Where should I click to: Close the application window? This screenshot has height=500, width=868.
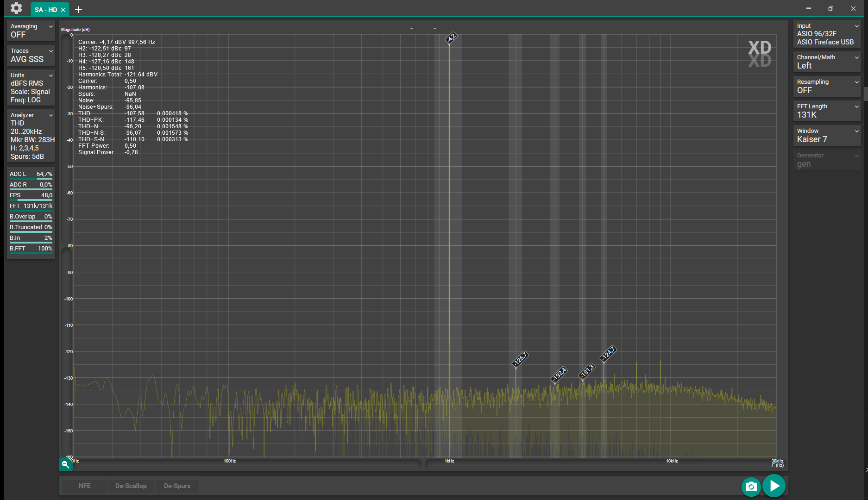click(853, 8)
